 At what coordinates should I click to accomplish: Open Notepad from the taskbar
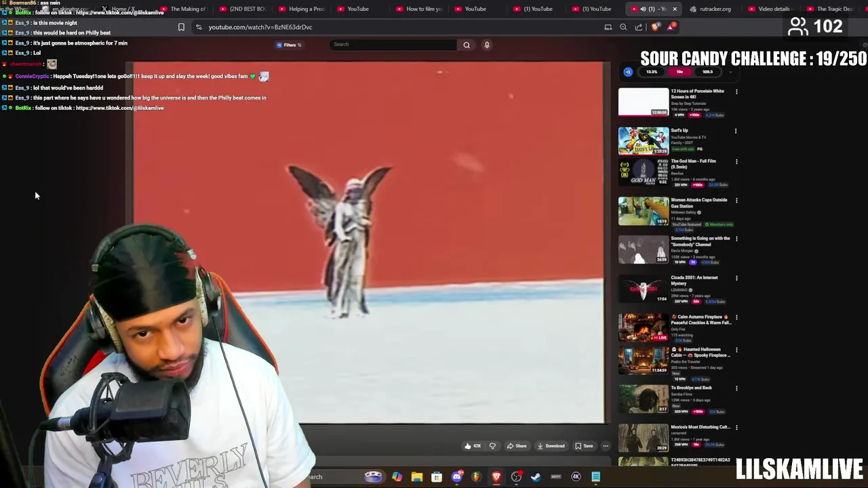pyautogui.click(x=595, y=477)
